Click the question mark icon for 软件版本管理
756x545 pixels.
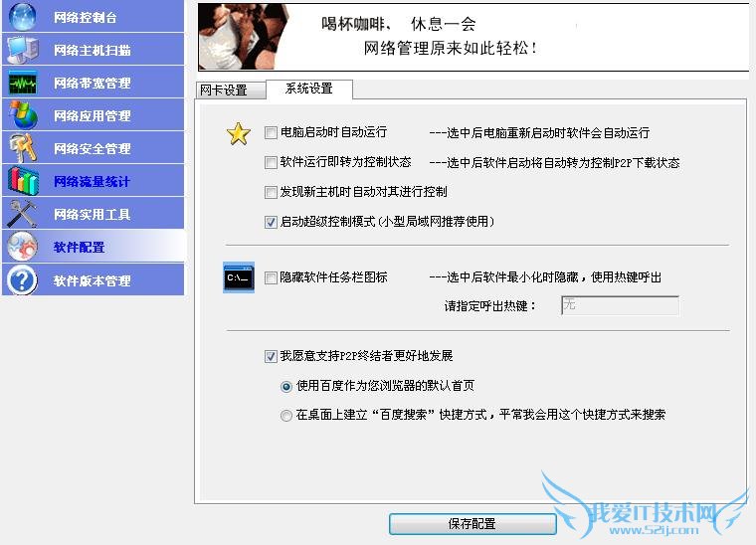pos(23,280)
